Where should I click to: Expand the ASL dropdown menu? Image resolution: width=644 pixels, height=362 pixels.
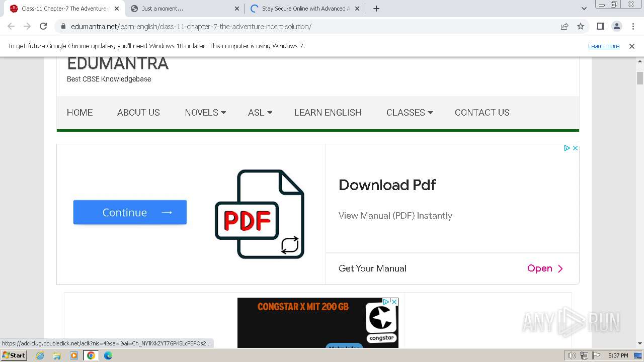coord(260,113)
